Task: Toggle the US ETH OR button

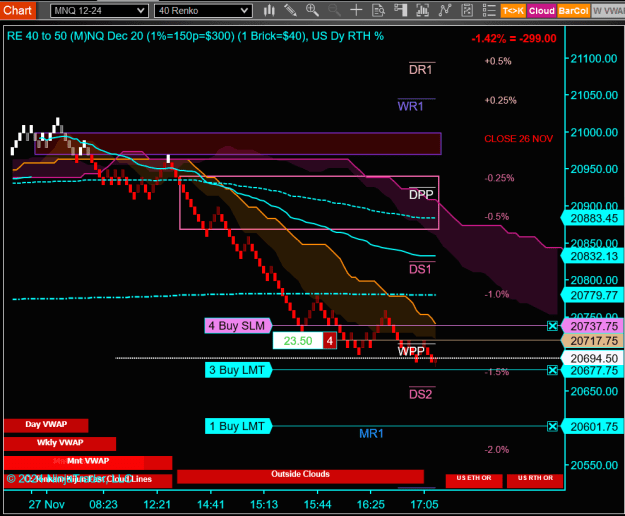Action: point(474,481)
